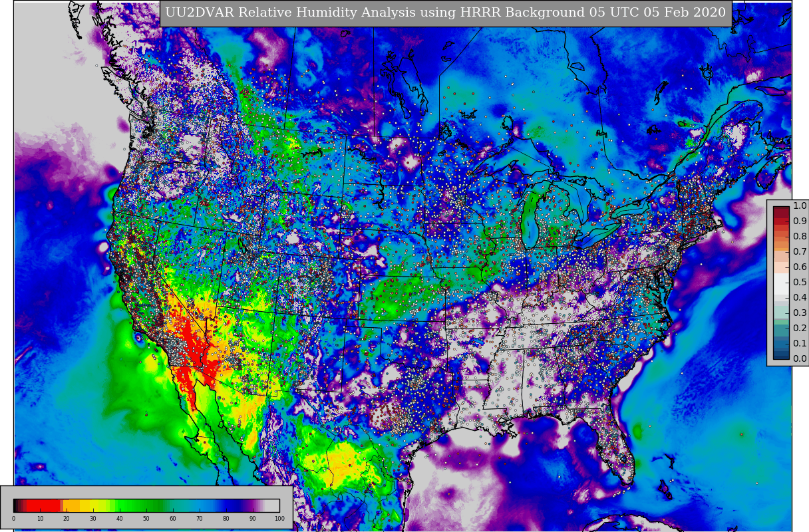This screenshot has height=532, width=809.
Task: Click the '90' label on humidity colorbar
Action: (253, 519)
